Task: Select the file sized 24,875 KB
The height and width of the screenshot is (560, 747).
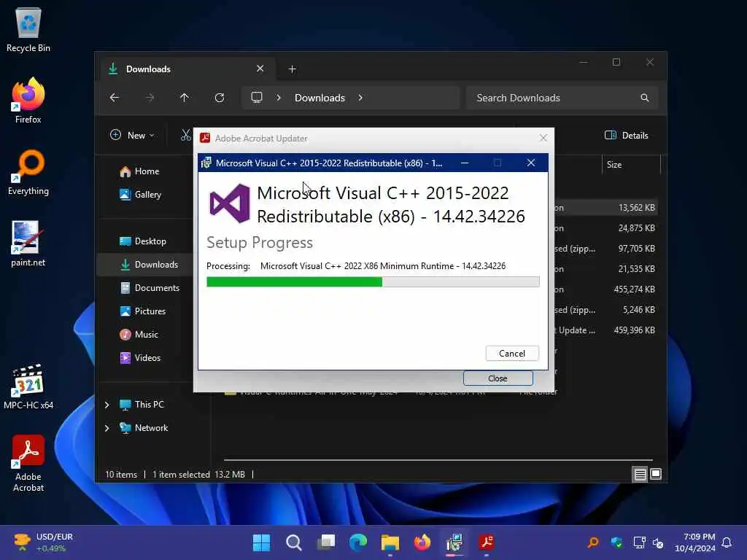Action: (636, 228)
